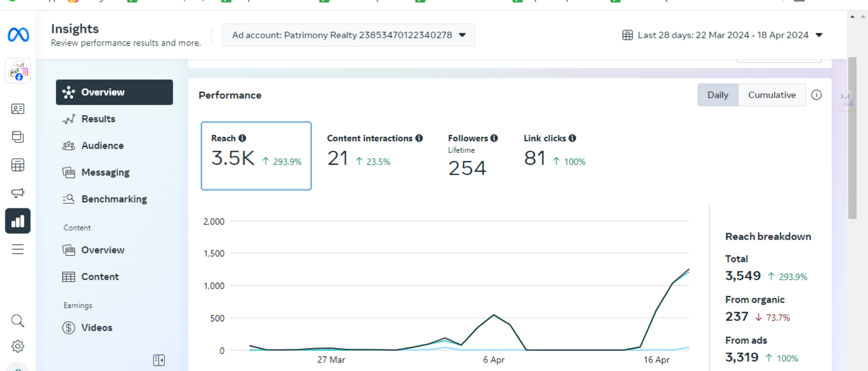The image size is (868, 371).
Task: Show the Performance info circle icon
Action: (x=816, y=95)
